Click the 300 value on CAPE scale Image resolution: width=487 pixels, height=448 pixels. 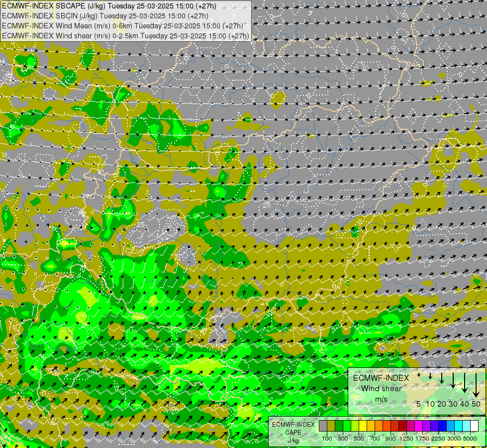click(343, 439)
